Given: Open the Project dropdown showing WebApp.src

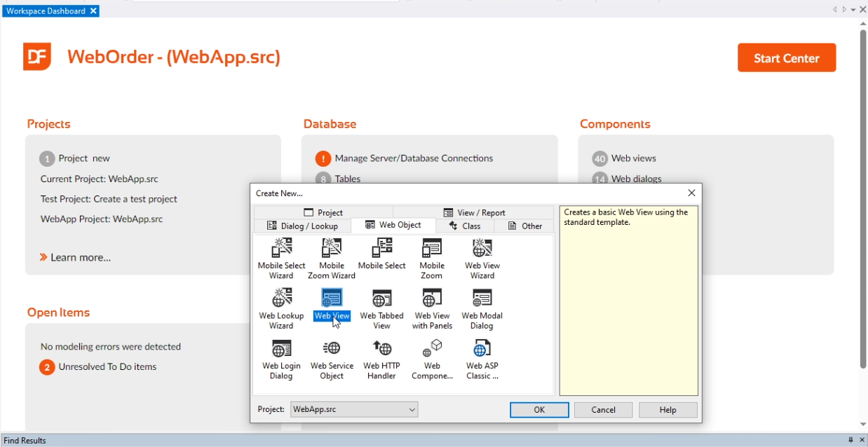Looking at the screenshot, I should tap(354, 410).
